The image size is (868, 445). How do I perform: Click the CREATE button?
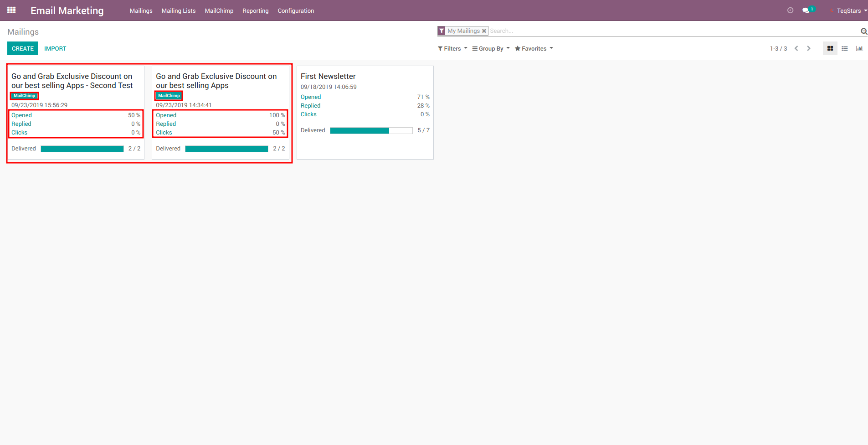23,48
